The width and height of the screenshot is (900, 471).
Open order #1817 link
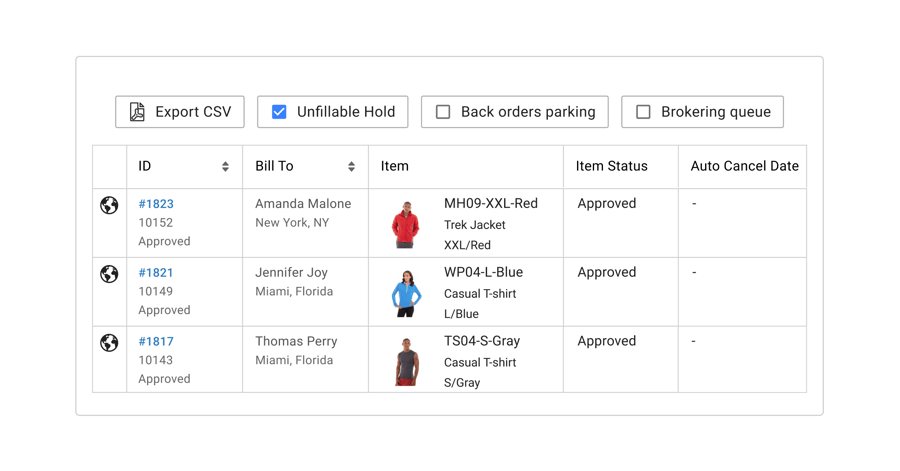pyautogui.click(x=156, y=342)
